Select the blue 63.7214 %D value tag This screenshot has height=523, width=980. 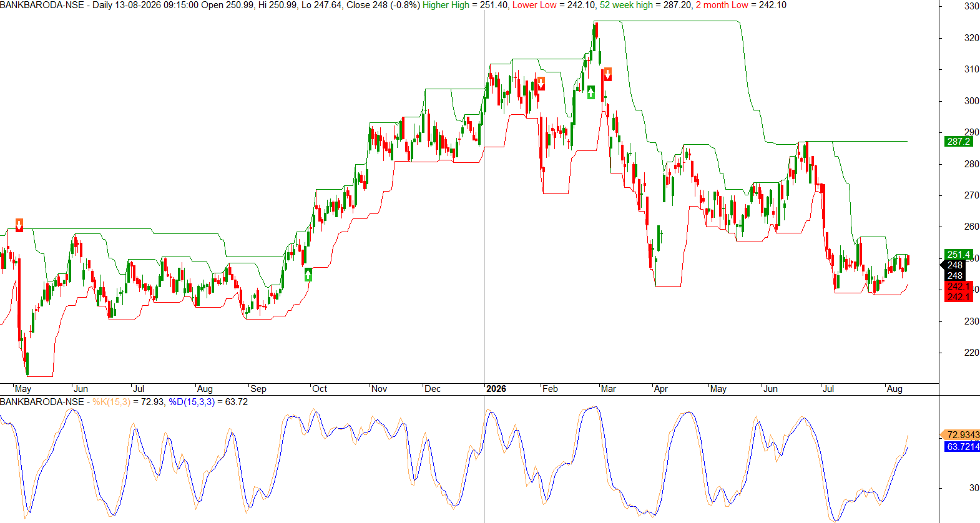pyautogui.click(x=962, y=446)
